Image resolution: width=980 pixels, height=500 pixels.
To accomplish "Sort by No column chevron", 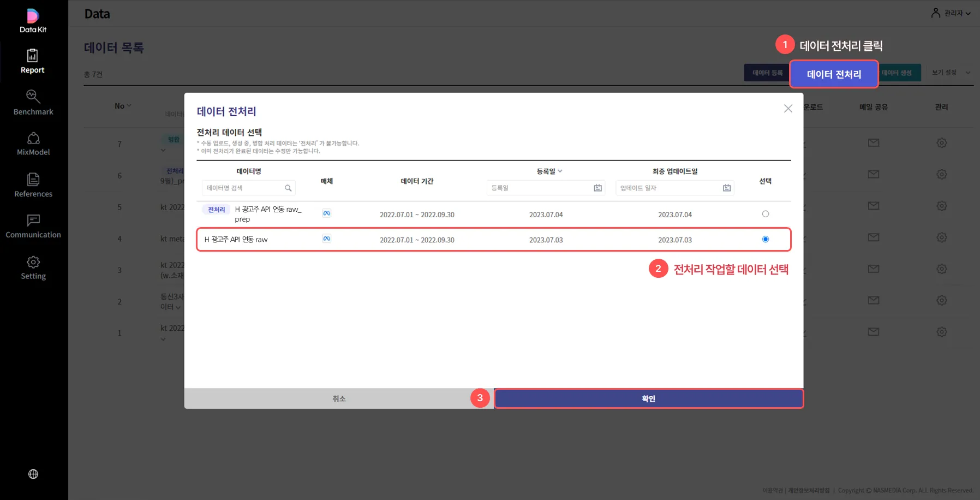I will coord(129,106).
